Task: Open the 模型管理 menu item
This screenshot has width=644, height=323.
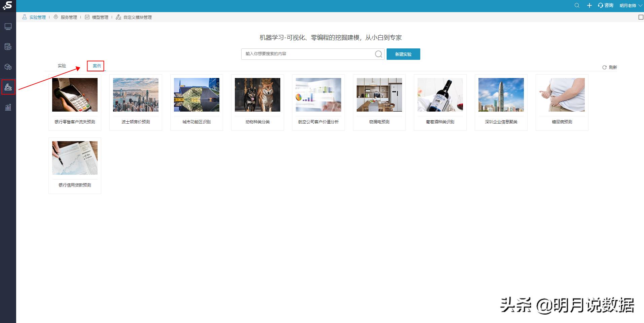Action: click(100, 17)
